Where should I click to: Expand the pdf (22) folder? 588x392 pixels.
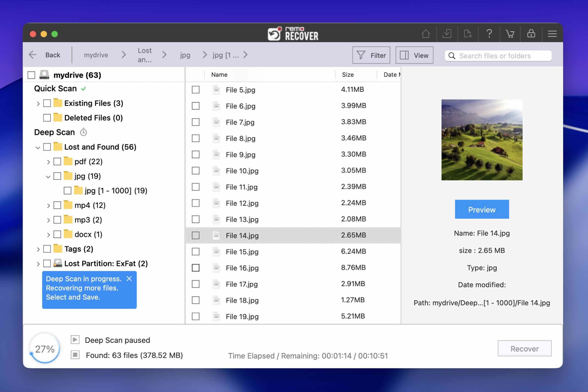pyautogui.click(x=48, y=161)
